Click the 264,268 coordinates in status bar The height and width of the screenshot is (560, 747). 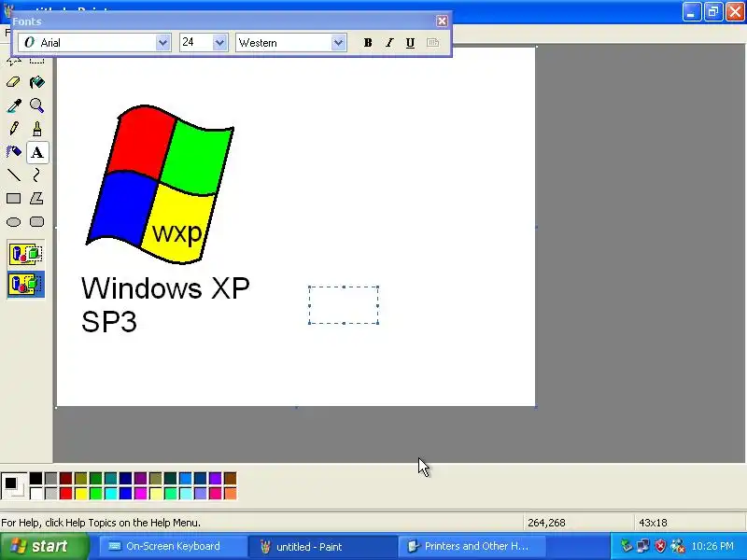(x=546, y=523)
